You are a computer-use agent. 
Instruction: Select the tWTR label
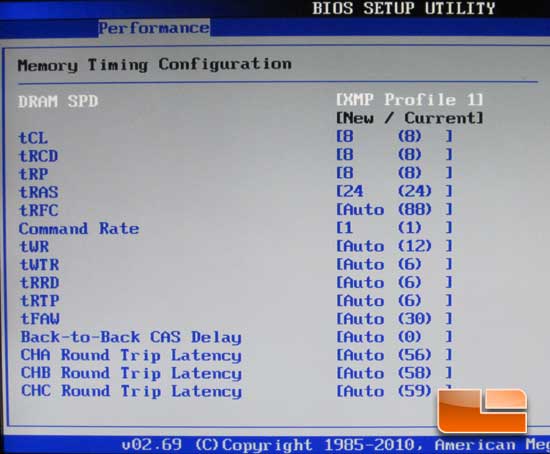pyautogui.click(x=40, y=265)
